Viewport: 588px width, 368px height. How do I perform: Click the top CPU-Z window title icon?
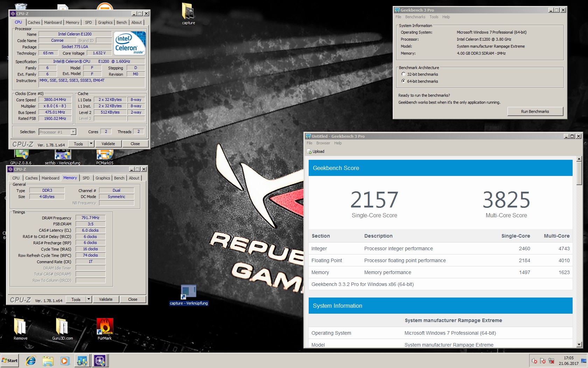click(13, 14)
